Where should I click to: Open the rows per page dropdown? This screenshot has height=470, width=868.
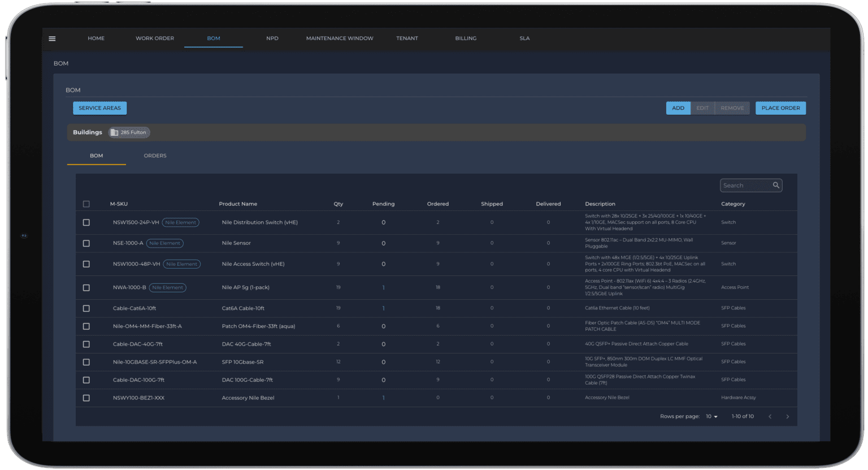coord(711,417)
